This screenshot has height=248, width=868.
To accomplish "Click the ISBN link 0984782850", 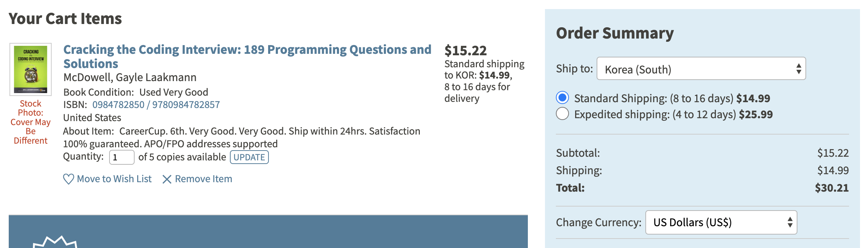I will click(x=118, y=105).
